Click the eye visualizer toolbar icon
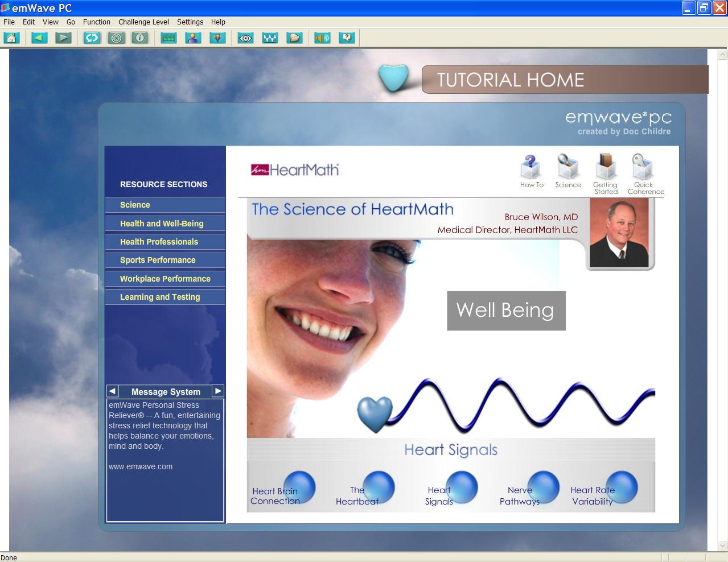 pyautogui.click(x=245, y=38)
